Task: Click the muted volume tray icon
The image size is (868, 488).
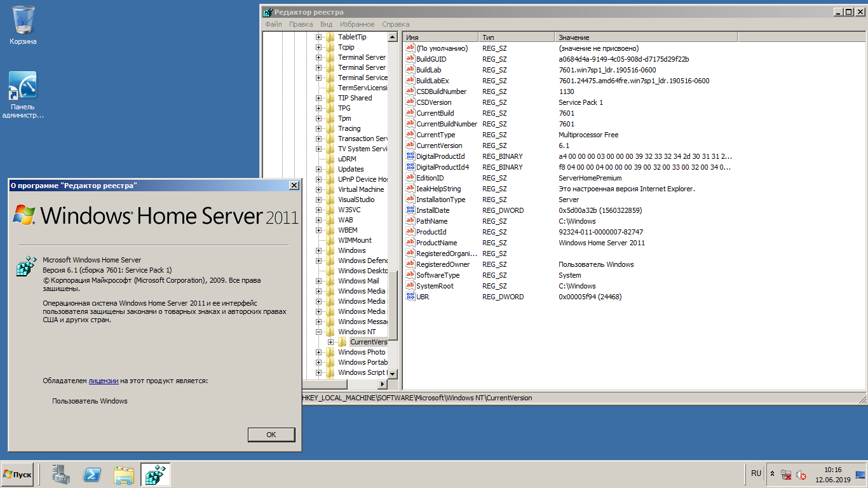Action: (801, 475)
